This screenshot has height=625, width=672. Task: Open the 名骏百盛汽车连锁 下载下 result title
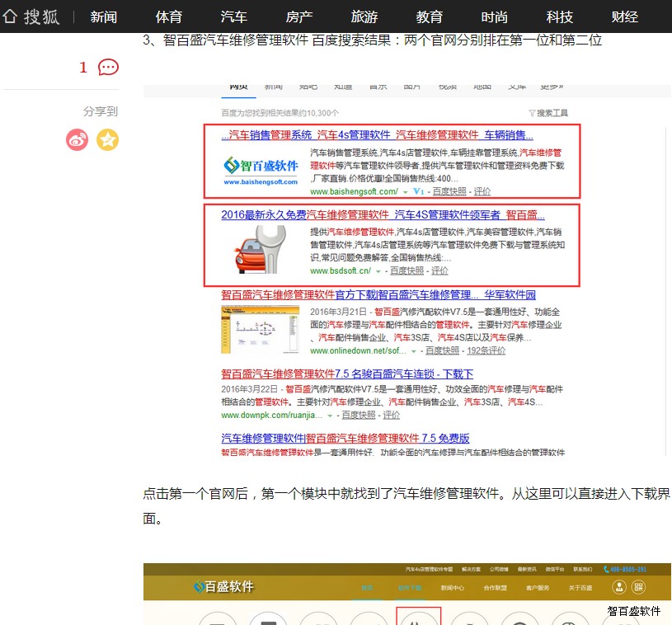click(x=347, y=374)
